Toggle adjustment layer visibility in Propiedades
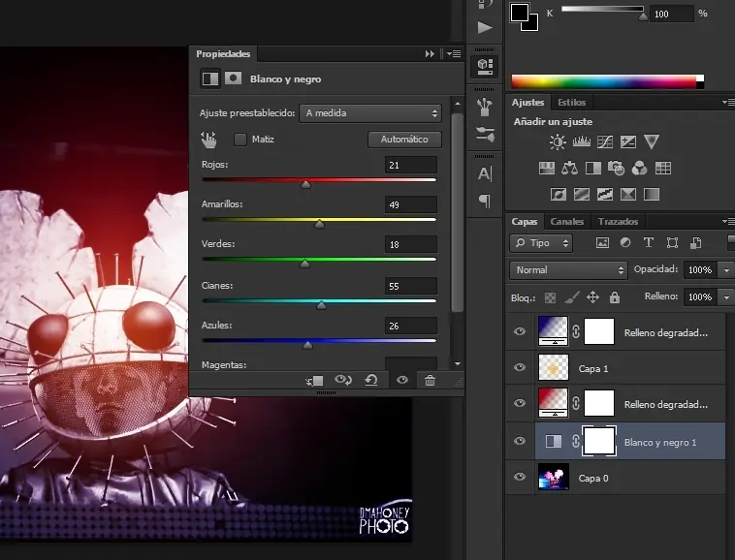The width and height of the screenshot is (735, 560). [x=402, y=380]
